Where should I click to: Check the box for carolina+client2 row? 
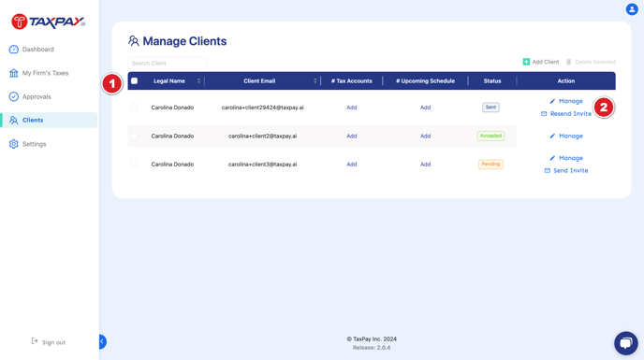[134, 136]
